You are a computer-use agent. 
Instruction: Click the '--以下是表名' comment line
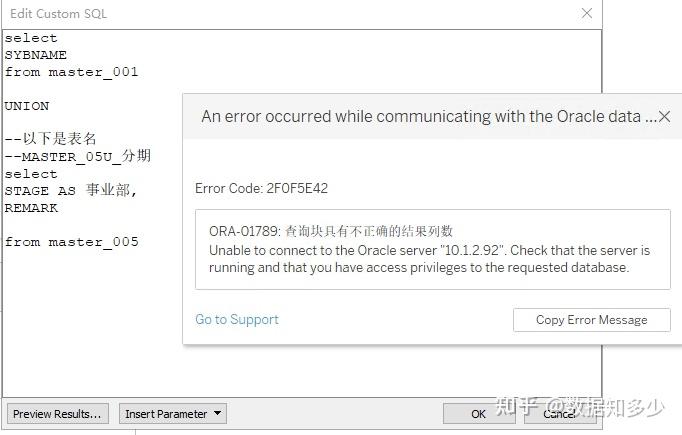click(x=51, y=139)
